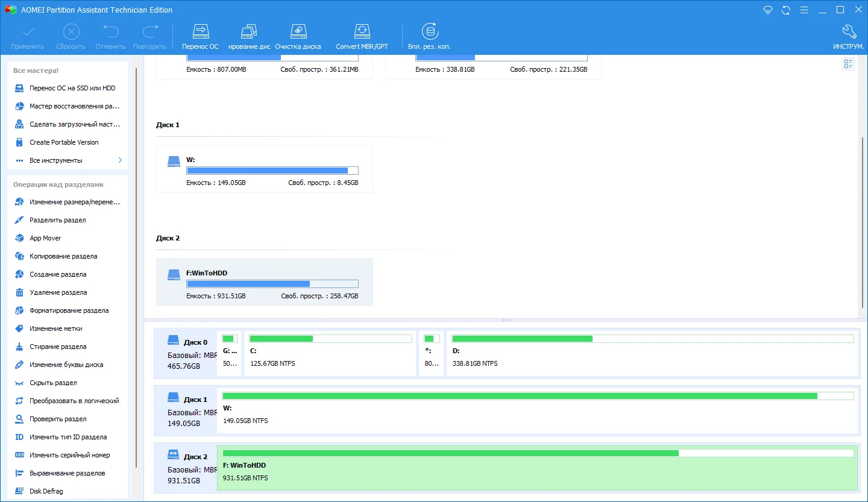
Task: Open the Мастер восстановления раздела wizard
Action: (x=66, y=106)
